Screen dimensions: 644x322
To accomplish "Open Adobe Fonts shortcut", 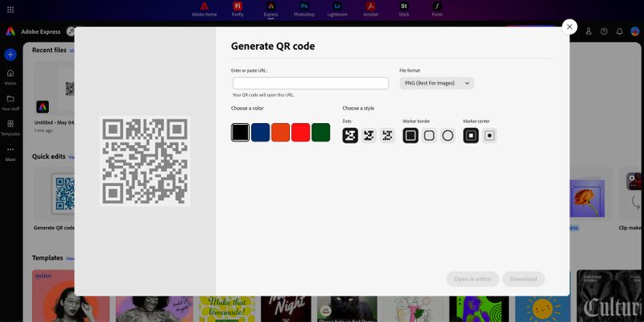I will (x=437, y=10).
